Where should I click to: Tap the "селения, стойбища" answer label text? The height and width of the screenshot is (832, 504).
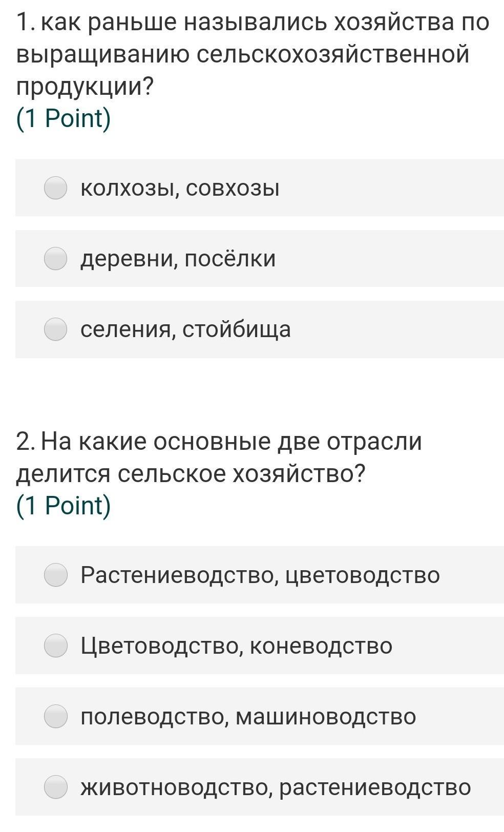pyautogui.click(x=185, y=329)
